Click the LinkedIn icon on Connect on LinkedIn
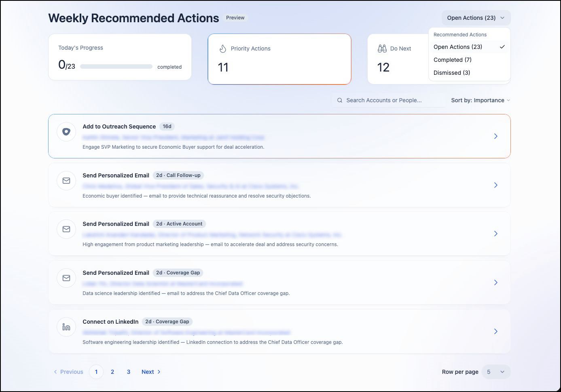The width and height of the screenshot is (561, 392). tap(66, 327)
